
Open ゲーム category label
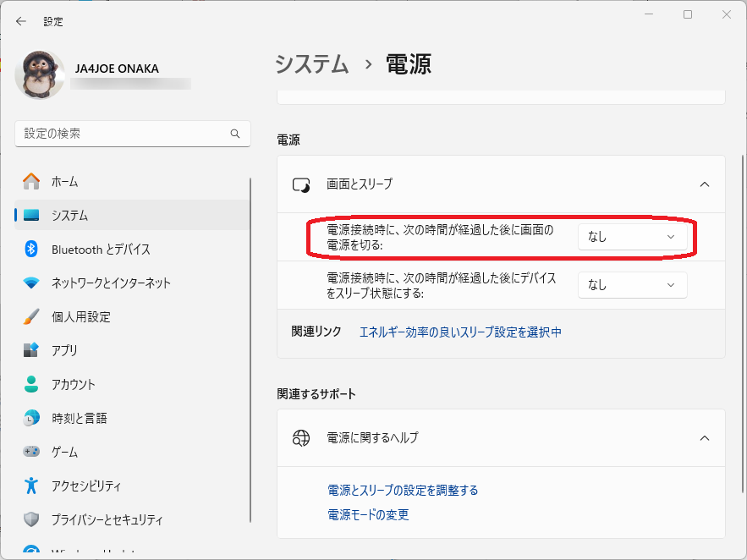point(65,452)
